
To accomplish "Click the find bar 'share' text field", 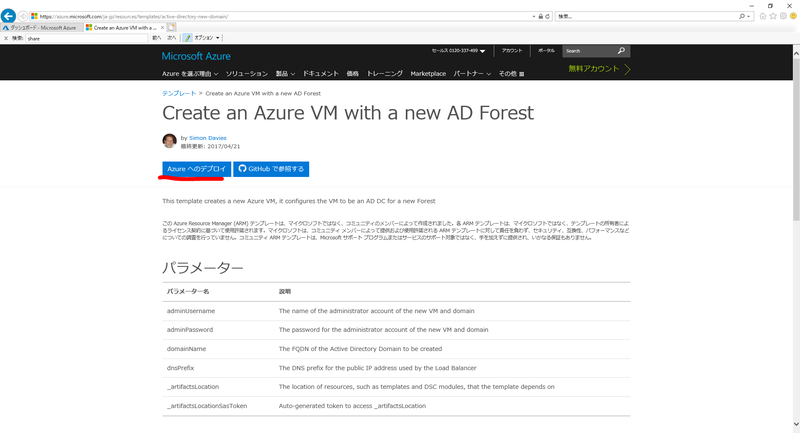I will 87,38.
